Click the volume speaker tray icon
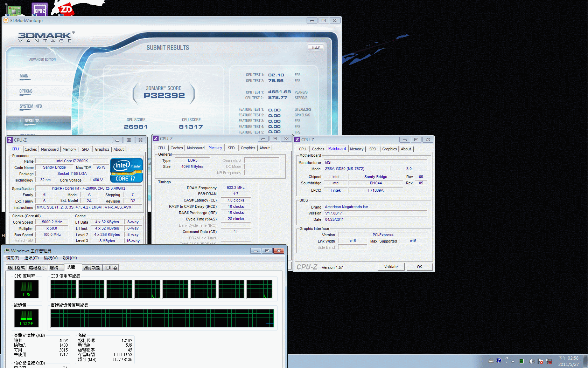 point(532,361)
